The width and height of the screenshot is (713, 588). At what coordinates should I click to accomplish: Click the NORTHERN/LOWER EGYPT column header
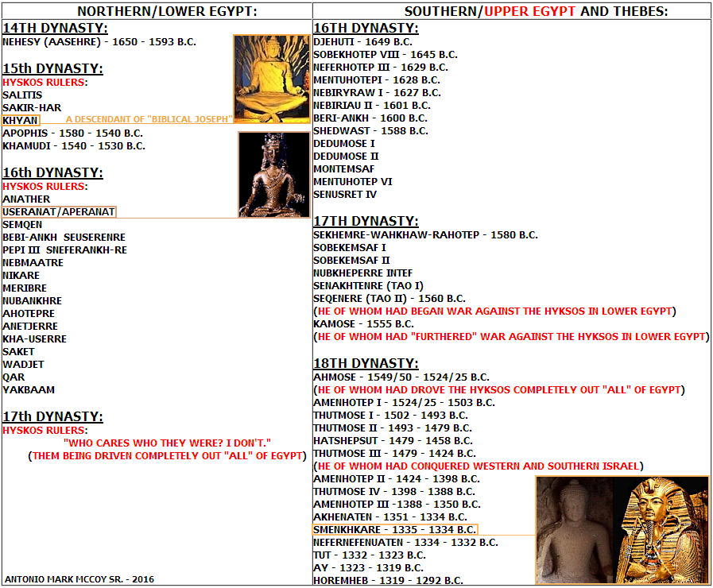click(156, 11)
